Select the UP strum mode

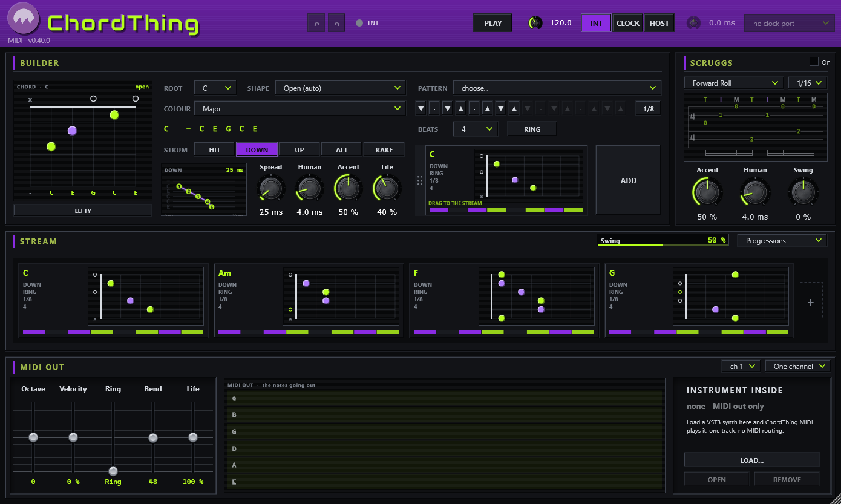click(299, 149)
